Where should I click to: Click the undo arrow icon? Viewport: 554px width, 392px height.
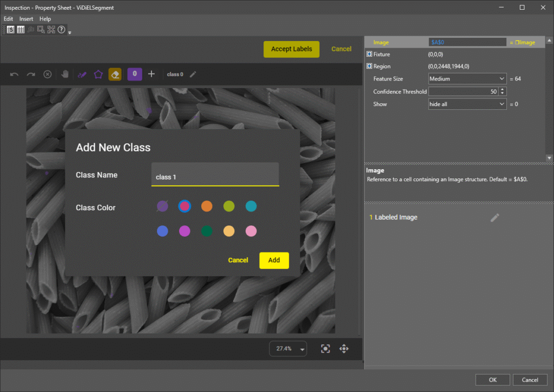(x=15, y=74)
